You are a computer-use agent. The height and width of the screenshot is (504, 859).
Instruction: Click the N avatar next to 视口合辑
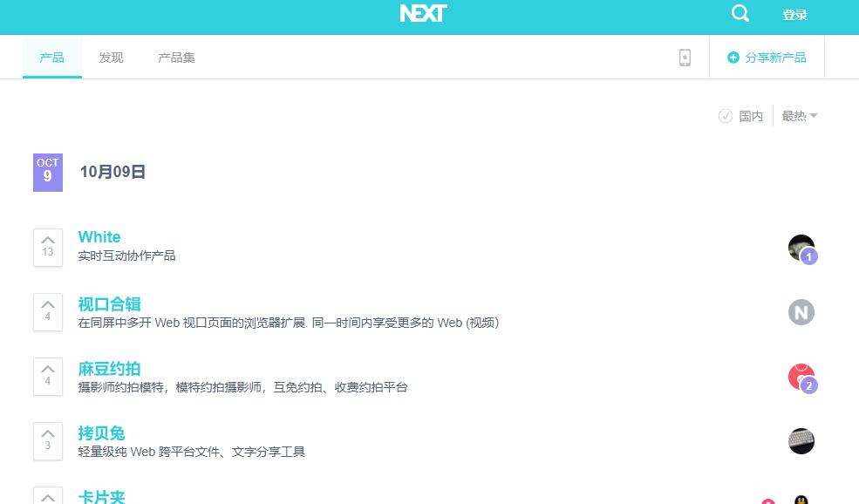pyautogui.click(x=801, y=311)
